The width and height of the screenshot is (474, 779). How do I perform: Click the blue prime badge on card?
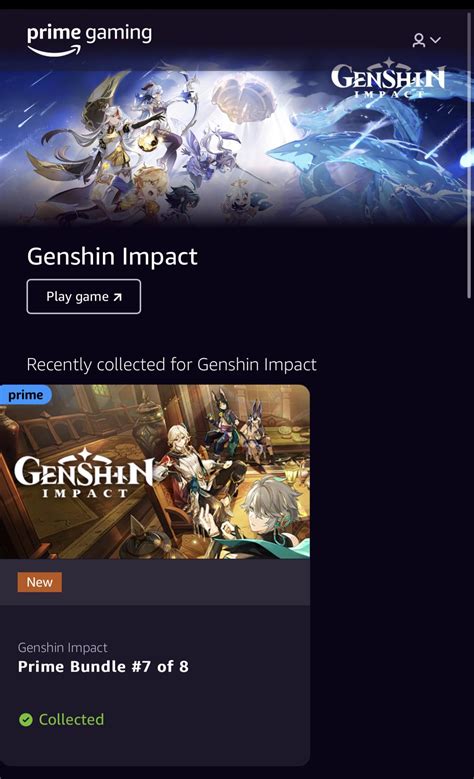point(25,394)
